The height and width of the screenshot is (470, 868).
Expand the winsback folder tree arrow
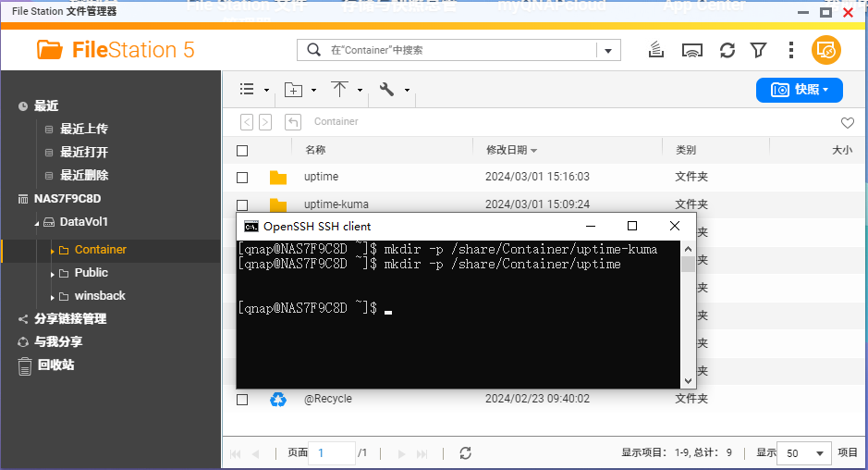53,298
